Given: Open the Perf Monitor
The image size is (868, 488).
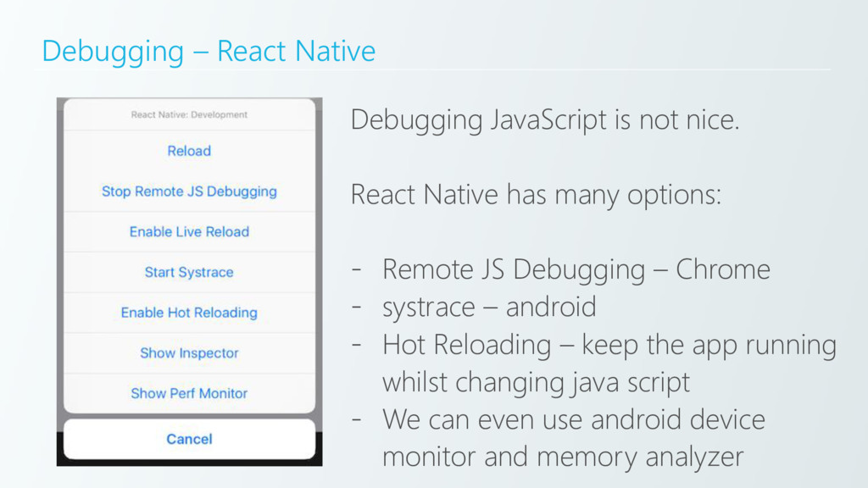Looking at the screenshot, I should click(x=189, y=393).
